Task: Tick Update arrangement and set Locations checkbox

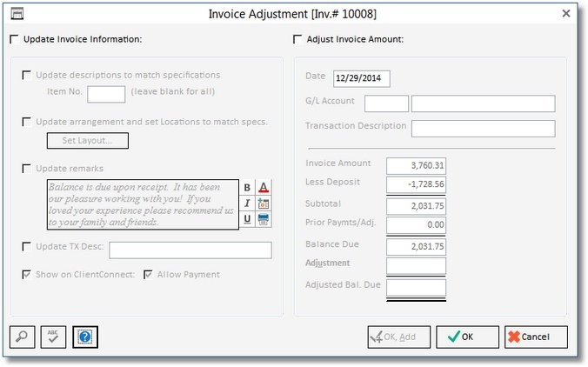Action: (27, 122)
